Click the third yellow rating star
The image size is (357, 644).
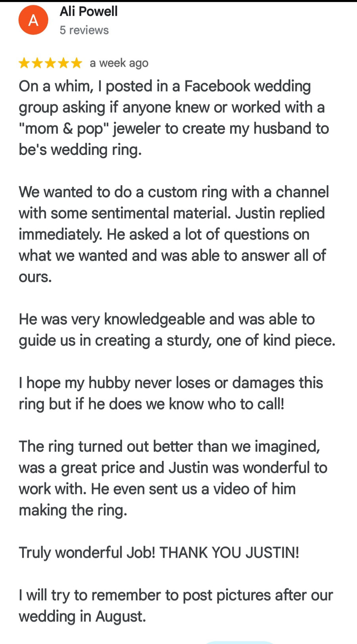point(50,63)
